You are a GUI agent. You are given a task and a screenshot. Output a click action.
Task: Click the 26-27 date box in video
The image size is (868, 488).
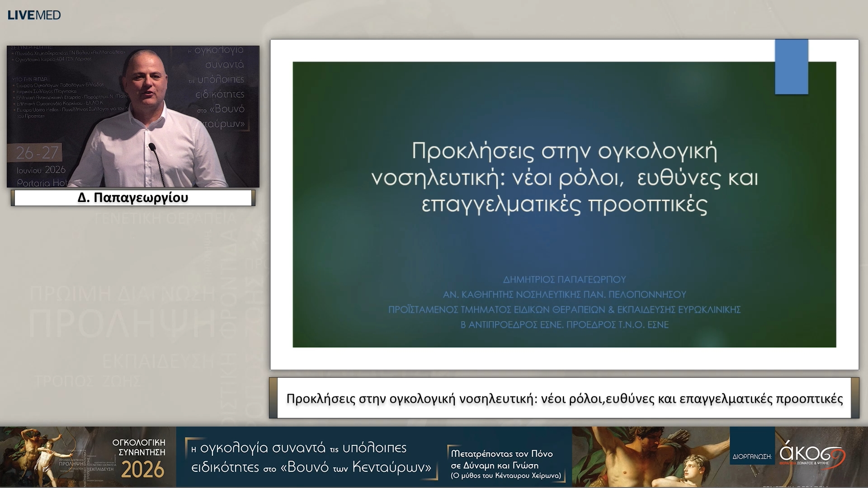click(x=36, y=153)
